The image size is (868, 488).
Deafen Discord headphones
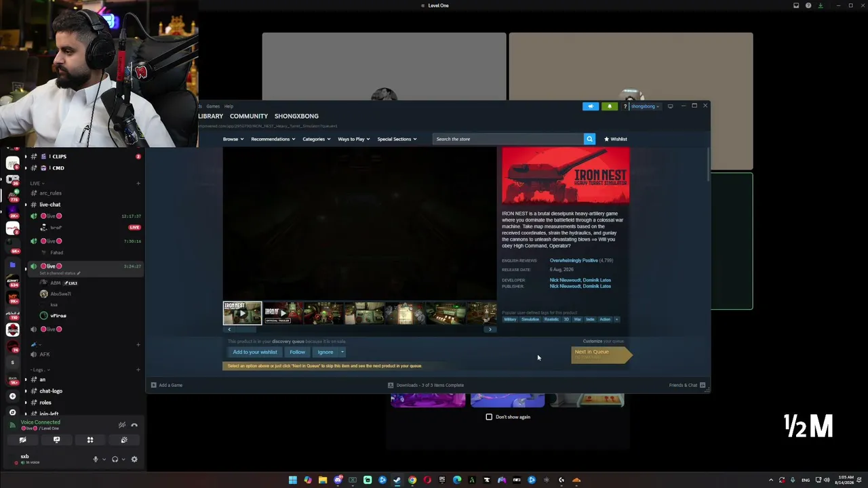tap(115, 459)
